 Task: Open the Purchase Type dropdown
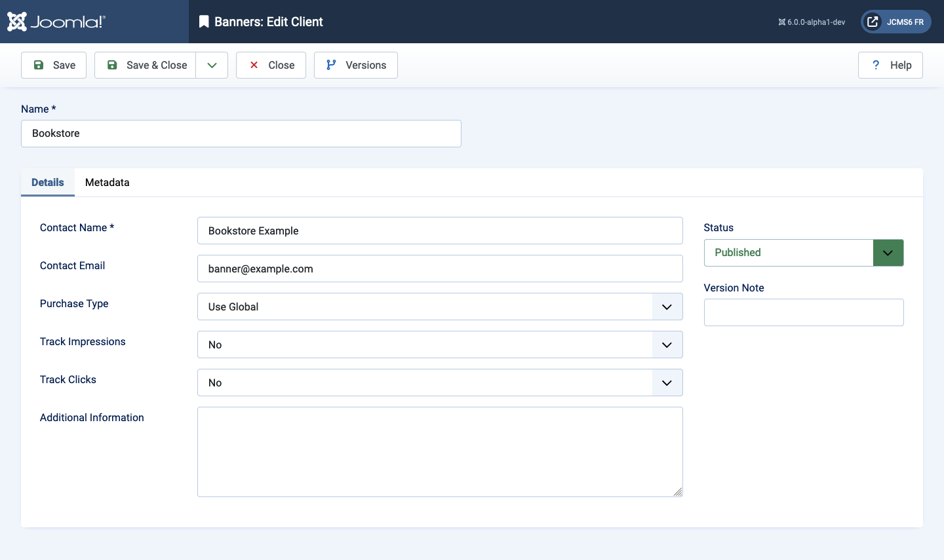pyautogui.click(x=440, y=307)
